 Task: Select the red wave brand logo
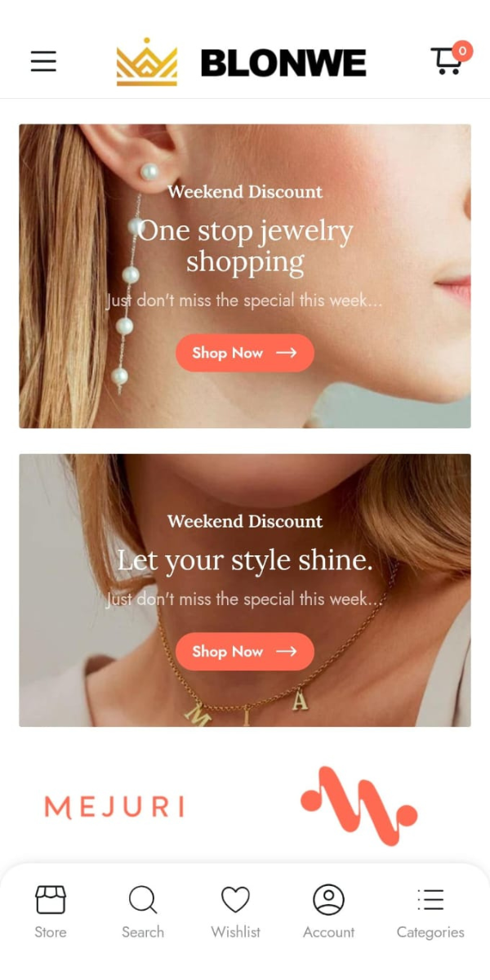tap(359, 805)
